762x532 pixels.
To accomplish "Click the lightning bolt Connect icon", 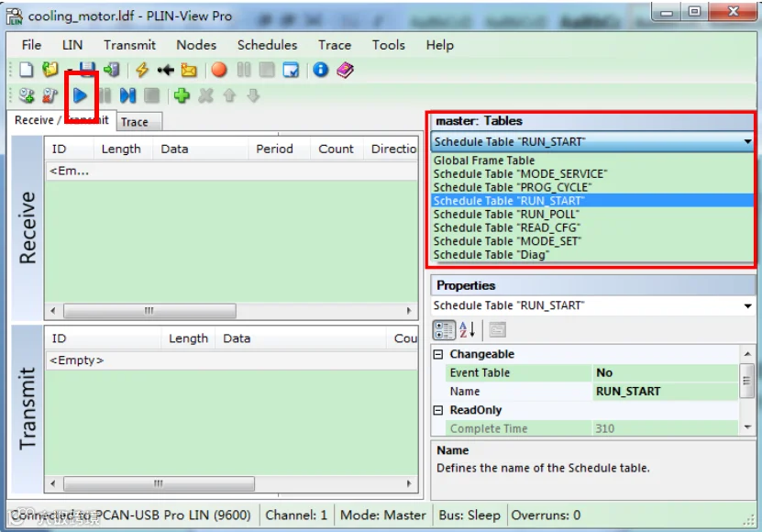I will 142,70.
